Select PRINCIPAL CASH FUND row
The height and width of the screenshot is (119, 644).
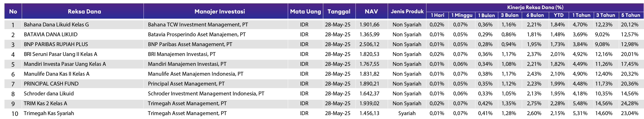tap(324, 84)
